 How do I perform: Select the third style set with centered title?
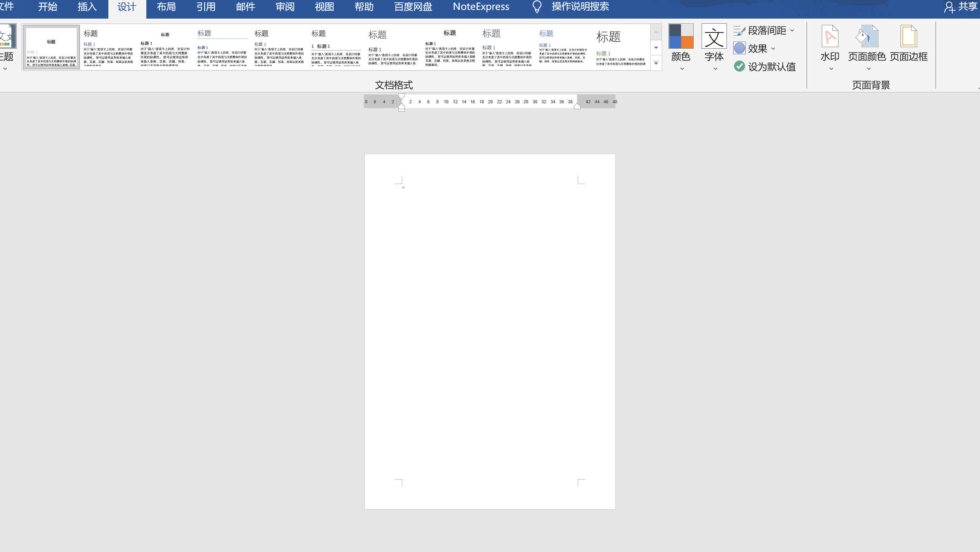[x=165, y=47]
